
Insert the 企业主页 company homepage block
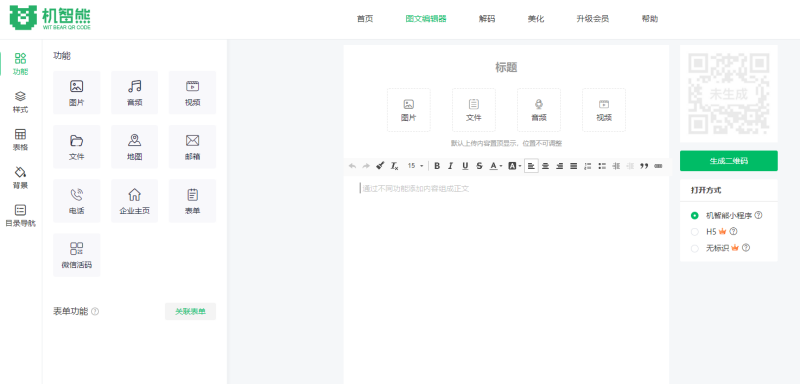[x=135, y=201]
